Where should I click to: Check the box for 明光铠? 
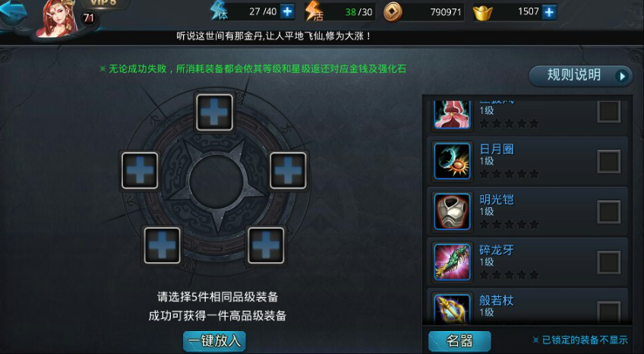tap(608, 212)
